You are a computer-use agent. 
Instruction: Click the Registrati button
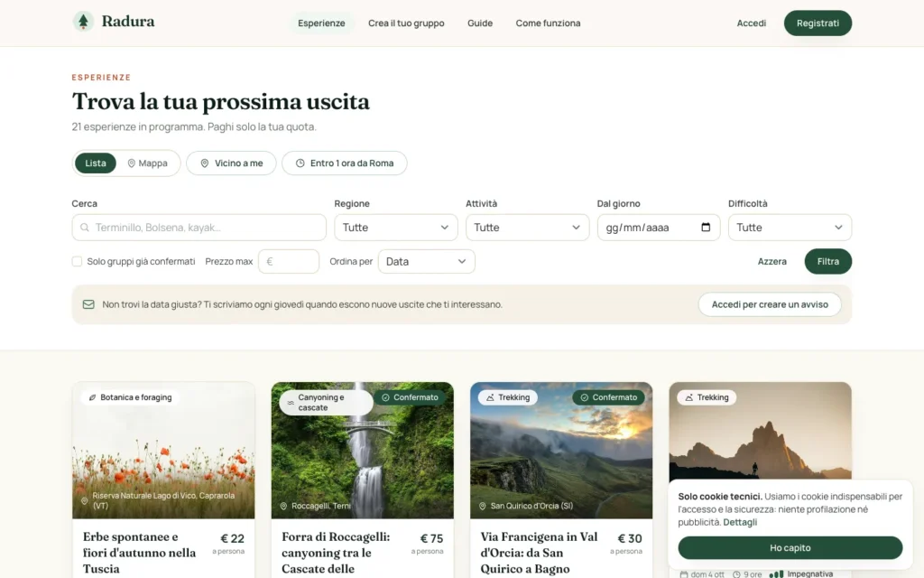tap(818, 23)
